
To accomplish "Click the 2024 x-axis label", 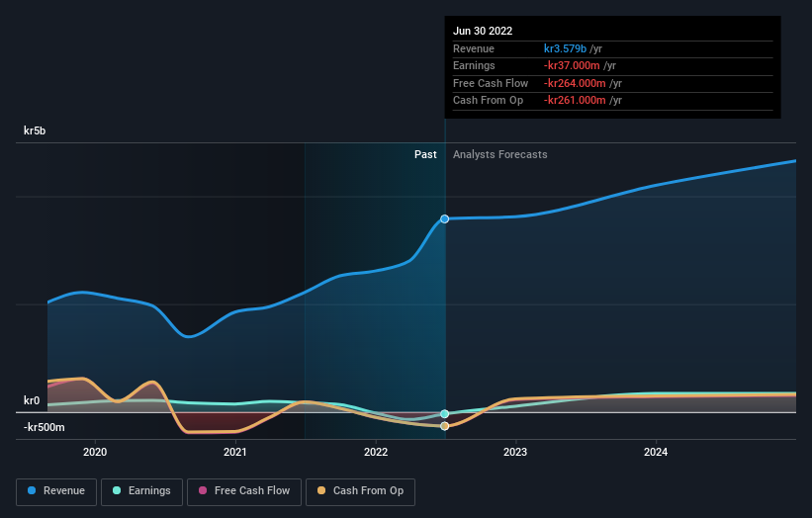I will 656,452.
